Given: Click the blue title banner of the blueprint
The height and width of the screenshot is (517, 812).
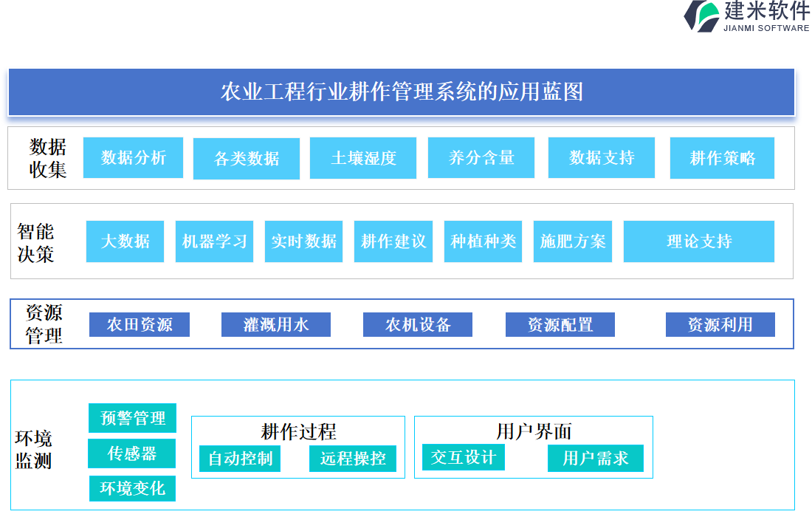Looking at the screenshot, I should click(402, 92).
